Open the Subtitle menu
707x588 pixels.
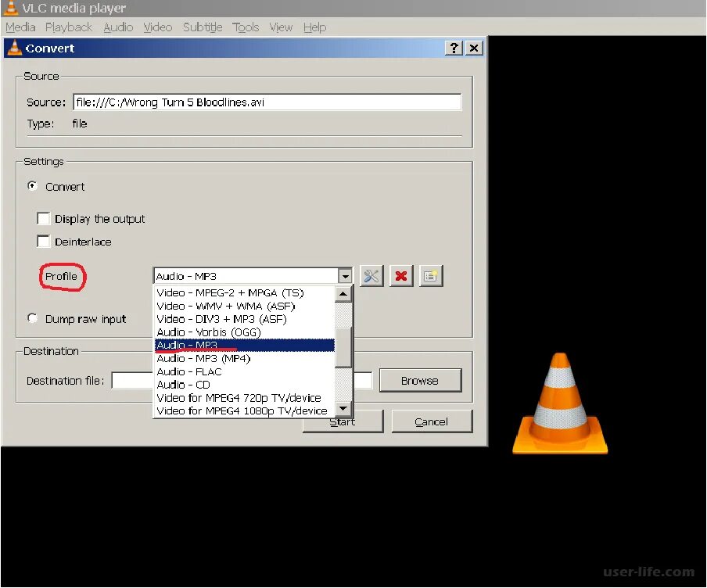tap(203, 27)
